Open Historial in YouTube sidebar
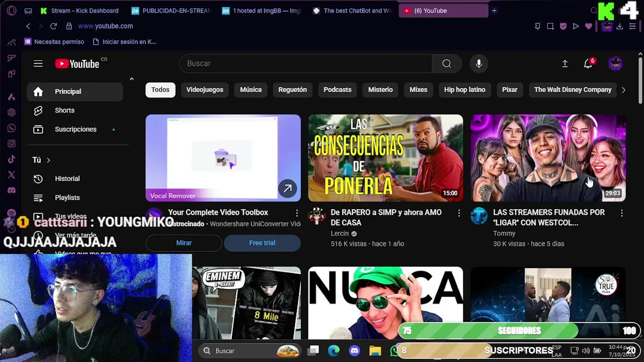This screenshot has height=362, width=644. point(75,178)
